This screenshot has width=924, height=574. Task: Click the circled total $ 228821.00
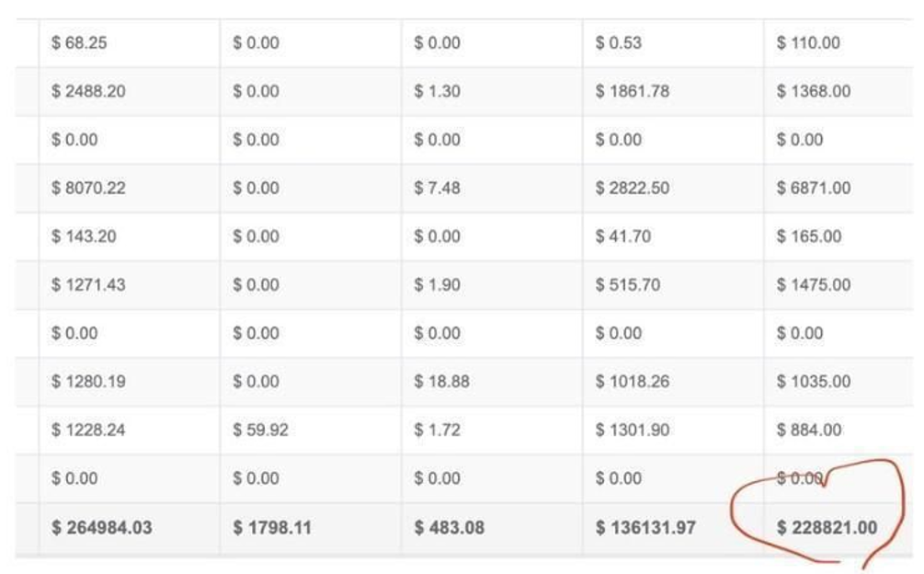point(827,527)
